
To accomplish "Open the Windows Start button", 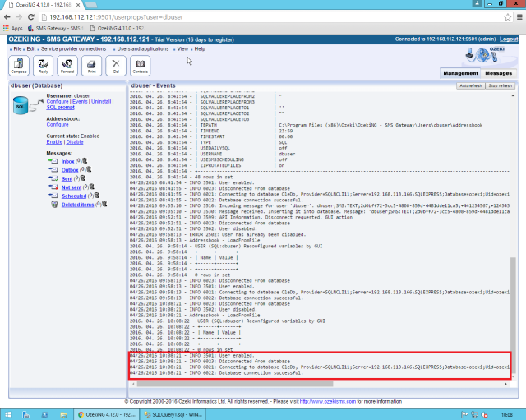I will 8,414.
